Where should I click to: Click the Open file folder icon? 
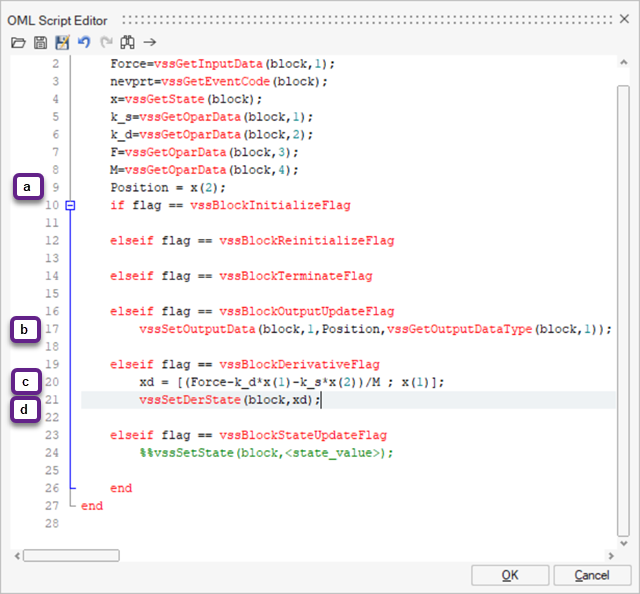coord(17,42)
